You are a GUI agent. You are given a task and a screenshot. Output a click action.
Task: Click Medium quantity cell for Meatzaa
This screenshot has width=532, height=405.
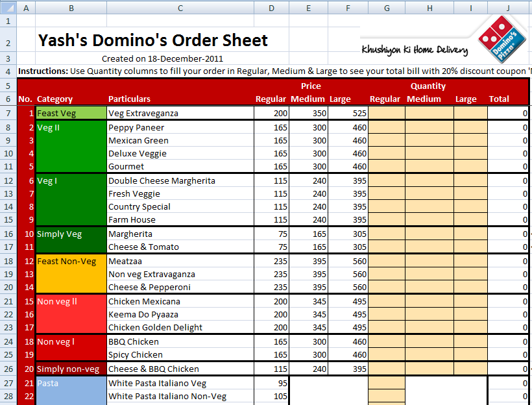tap(429, 261)
